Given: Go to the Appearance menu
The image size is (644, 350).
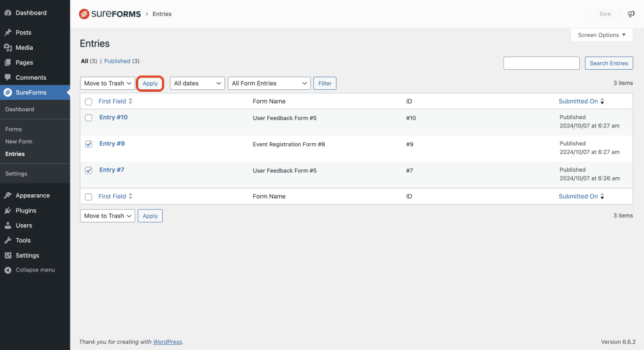Looking at the screenshot, I should [x=32, y=195].
